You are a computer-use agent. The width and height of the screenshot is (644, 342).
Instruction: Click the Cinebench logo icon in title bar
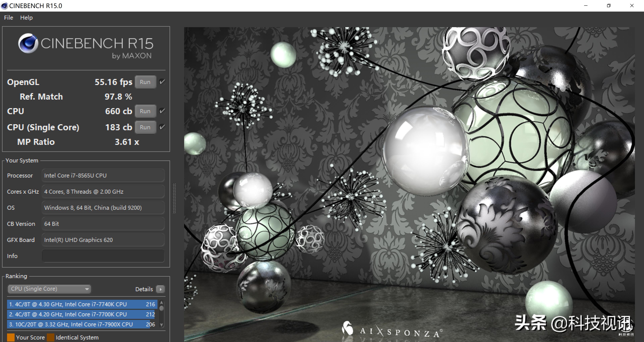pyautogui.click(x=4, y=6)
